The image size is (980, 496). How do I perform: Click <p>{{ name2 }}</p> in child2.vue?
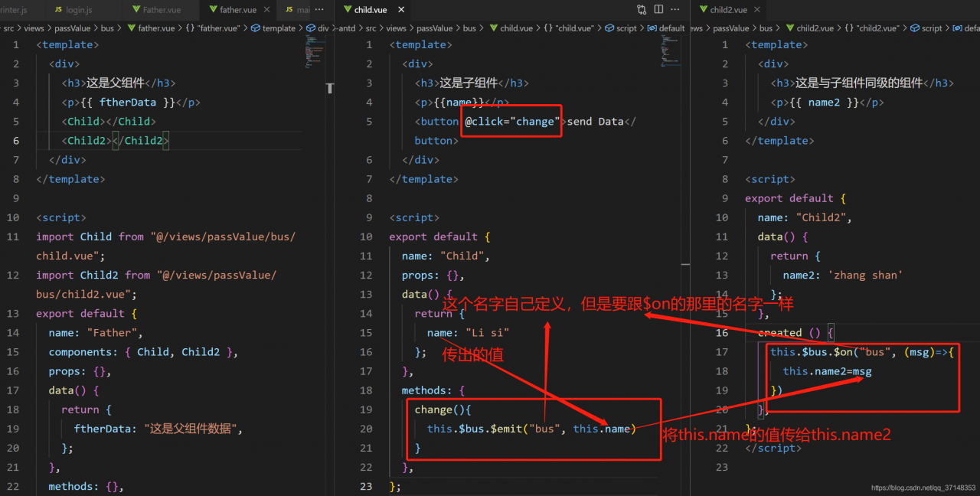827,102
